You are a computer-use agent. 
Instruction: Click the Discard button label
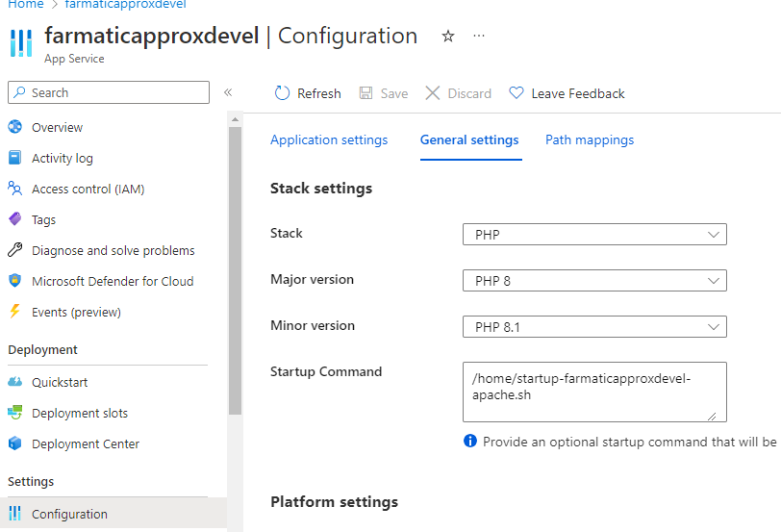pos(469,93)
